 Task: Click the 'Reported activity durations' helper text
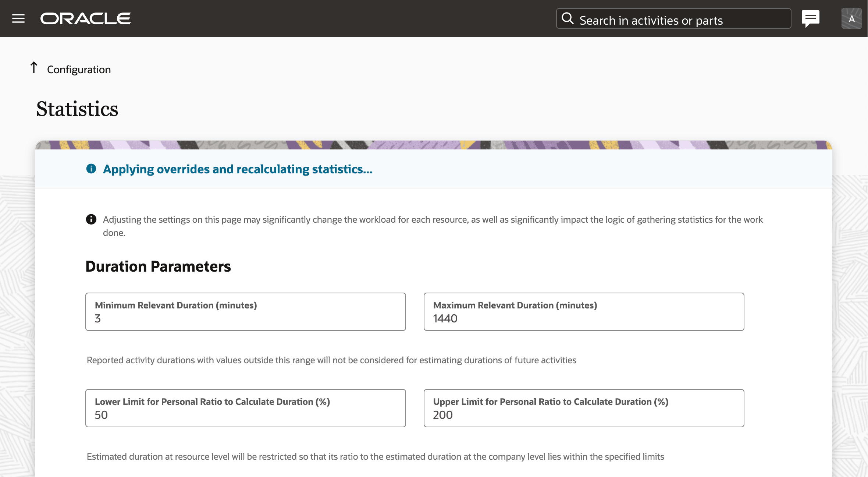coord(331,360)
